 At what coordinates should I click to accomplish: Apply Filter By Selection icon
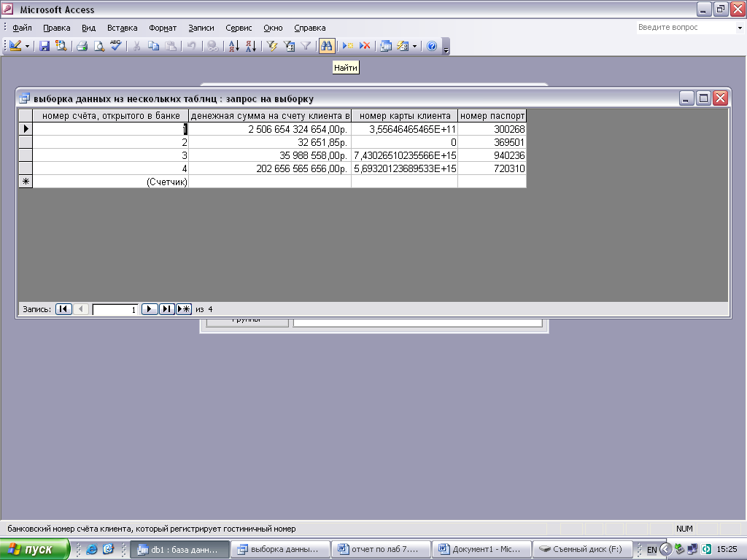[272, 46]
